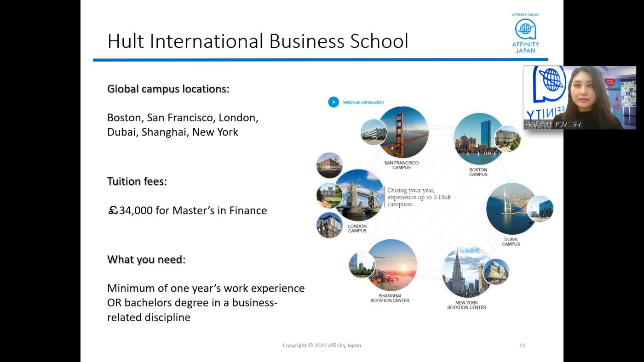This screenshot has height=362, width=644.
Task: Click the small building image beside Dubai
Action: 540,209
